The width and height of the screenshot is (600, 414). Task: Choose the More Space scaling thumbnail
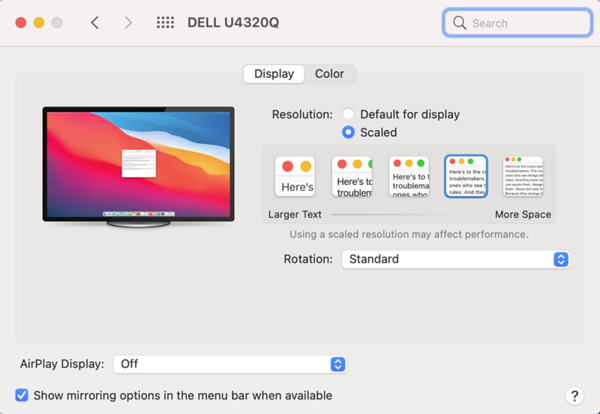[523, 176]
